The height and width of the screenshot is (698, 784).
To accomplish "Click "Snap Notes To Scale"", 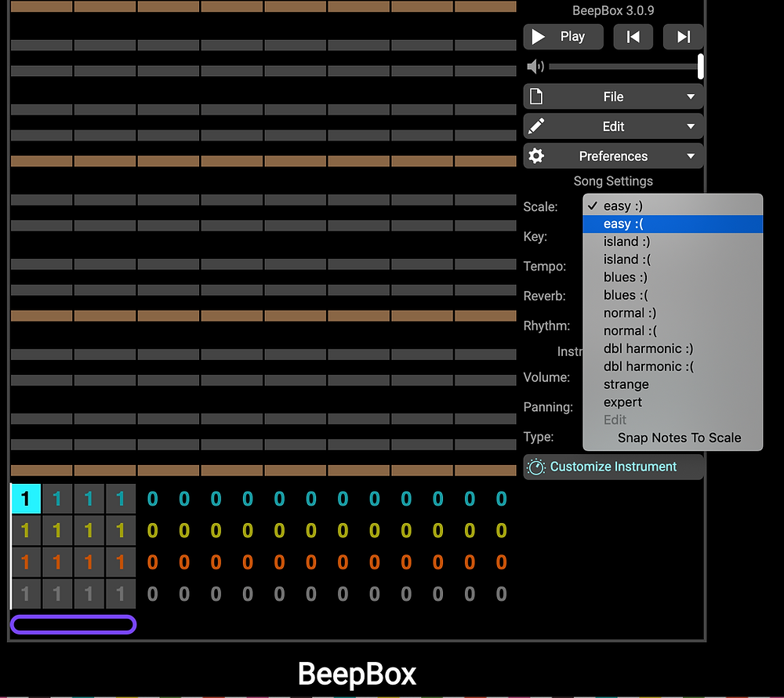I will click(673, 438).
